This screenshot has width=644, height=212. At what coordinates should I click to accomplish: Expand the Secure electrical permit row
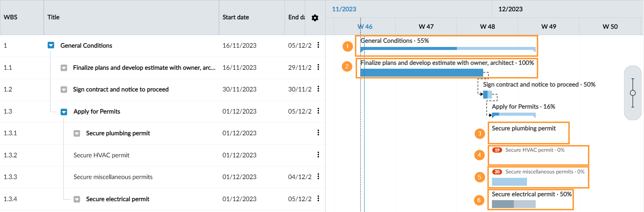(77, 199)
